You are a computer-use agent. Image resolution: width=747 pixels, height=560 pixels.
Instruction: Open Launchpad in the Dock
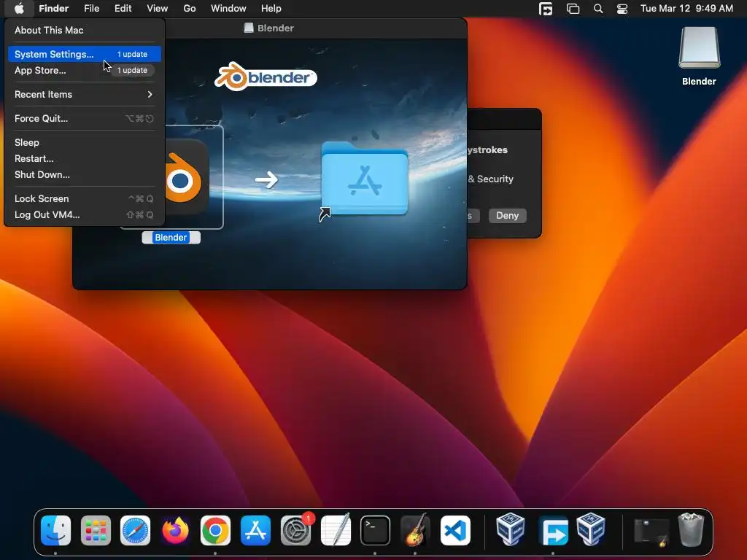96,530
